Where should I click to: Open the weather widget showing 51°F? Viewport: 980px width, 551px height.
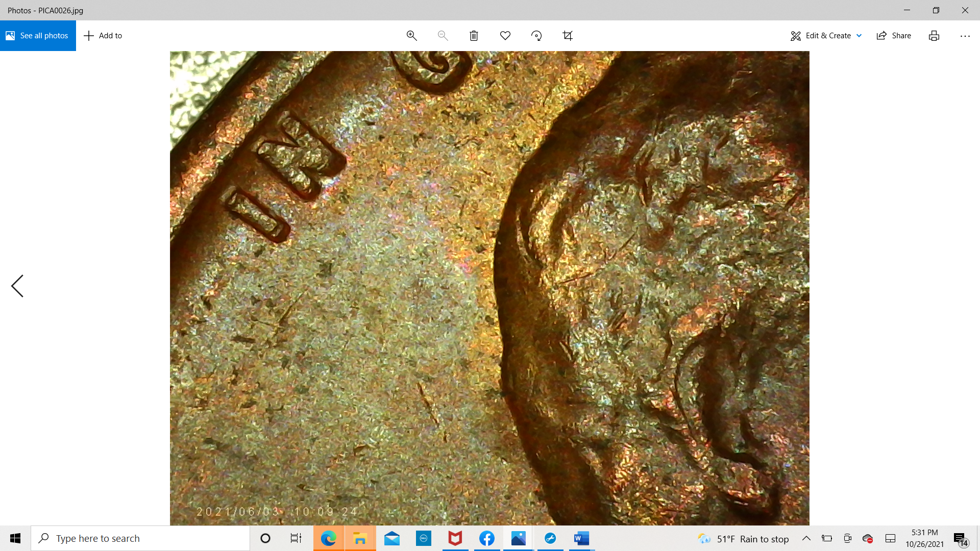point(743,539)
